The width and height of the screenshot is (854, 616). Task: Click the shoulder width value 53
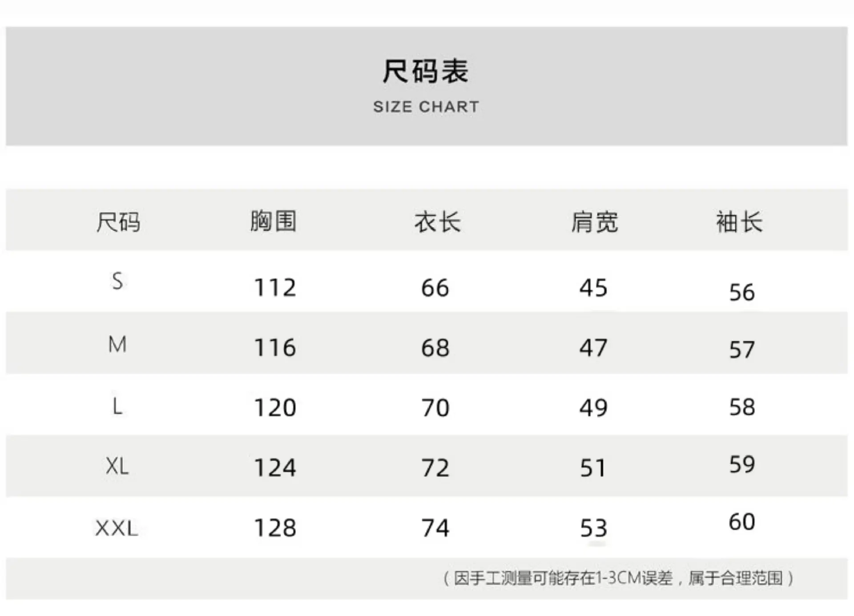(x=594, y=528)
